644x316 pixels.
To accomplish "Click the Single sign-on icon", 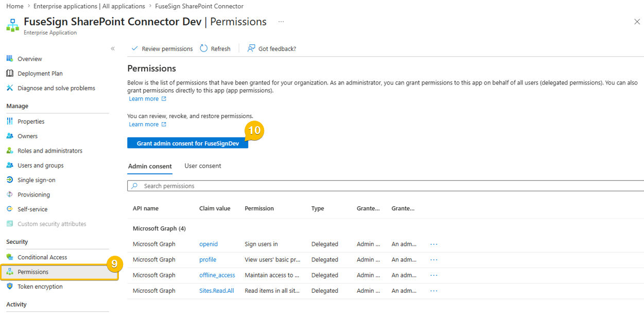I will point(9,180).
